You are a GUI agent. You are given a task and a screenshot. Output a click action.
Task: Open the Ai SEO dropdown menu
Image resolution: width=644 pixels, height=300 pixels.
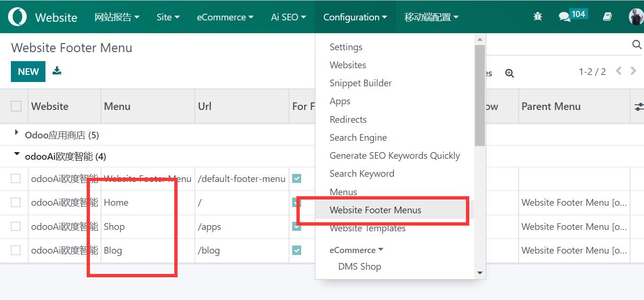click(x=288, y=17)
